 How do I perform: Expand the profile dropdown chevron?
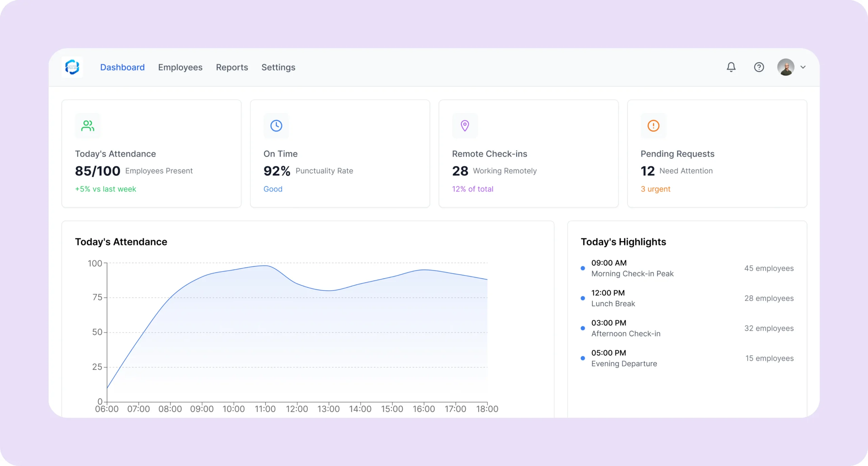click(803, 67)
